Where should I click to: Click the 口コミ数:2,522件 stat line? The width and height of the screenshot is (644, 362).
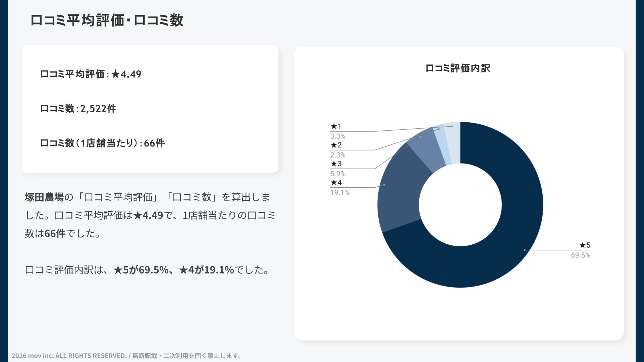pyautogui.click(x=78, y=109)
